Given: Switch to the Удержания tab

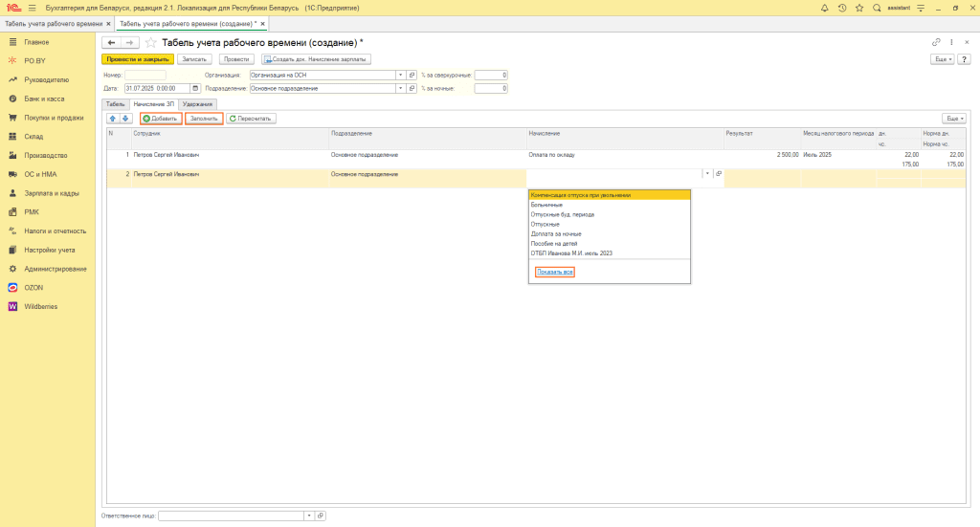Looking at the screenshot, I should coord(197,104).
